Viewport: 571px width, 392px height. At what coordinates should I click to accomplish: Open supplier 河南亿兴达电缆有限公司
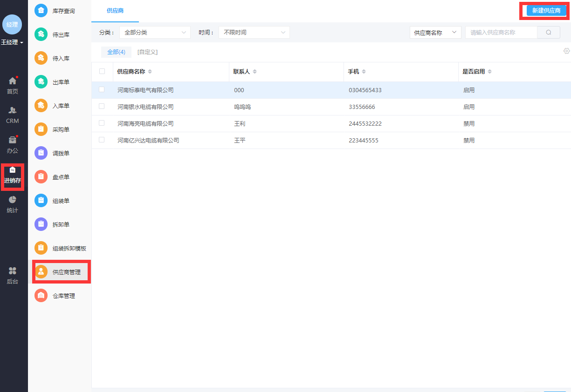pyautogui.click(x=148, y=141)
